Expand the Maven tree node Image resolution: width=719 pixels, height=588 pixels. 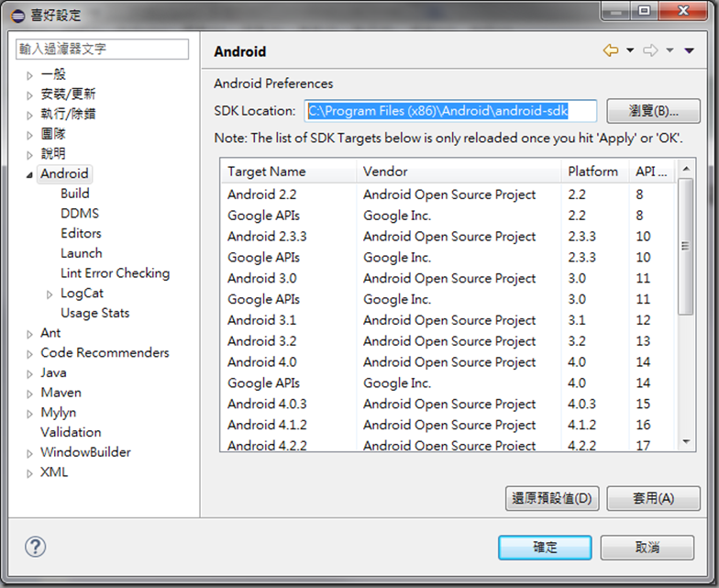pyautogui.click(x=29, y=394)
